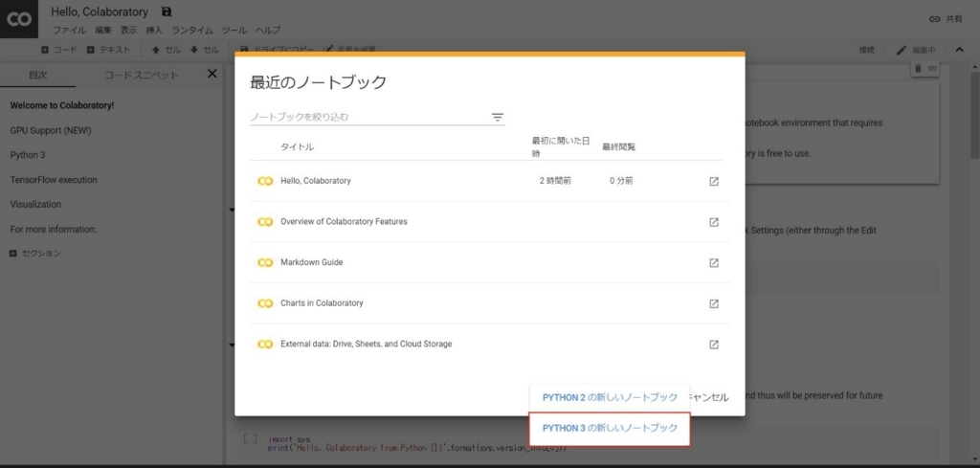Open Charts in Colaboratory in new tab icon
Screen dimensions: 980x468
click(x=714, y=303)
